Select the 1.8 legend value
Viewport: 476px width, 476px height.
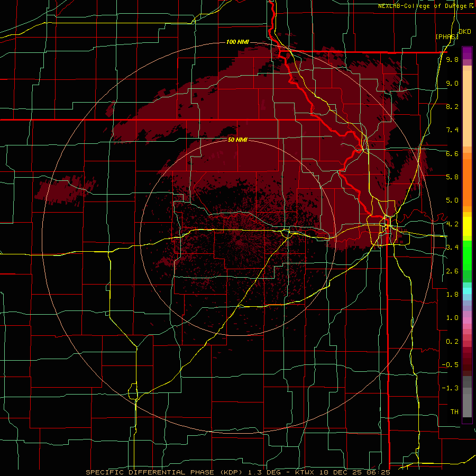(452, 295)
